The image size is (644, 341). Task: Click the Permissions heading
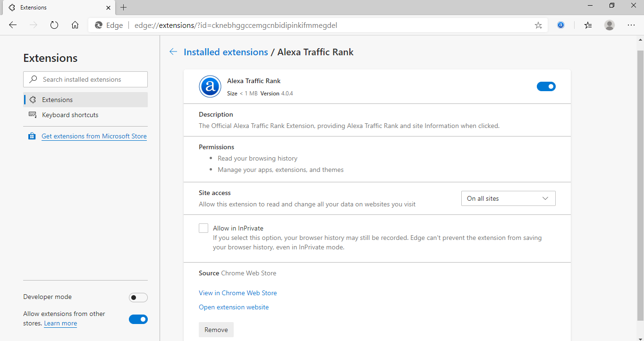click(x=216, y=147)
